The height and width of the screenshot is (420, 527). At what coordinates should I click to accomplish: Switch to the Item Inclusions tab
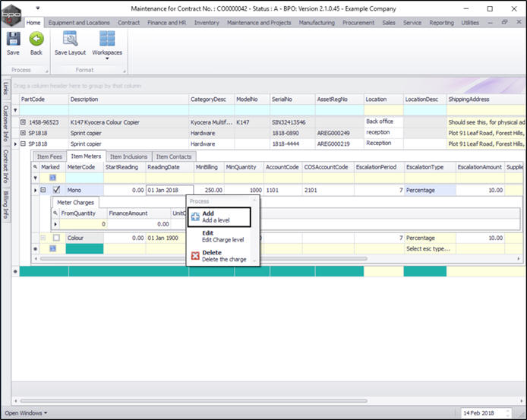pyautogui.click(x=129, y=156)
